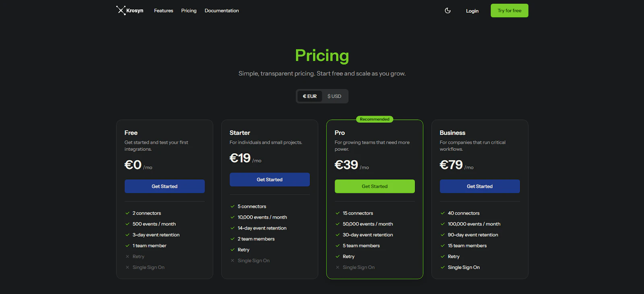Image resolution: width=644 pixels, height=294 pixels.
Task: Switch currency to $ USD
Action: click(x=334, y=96)
